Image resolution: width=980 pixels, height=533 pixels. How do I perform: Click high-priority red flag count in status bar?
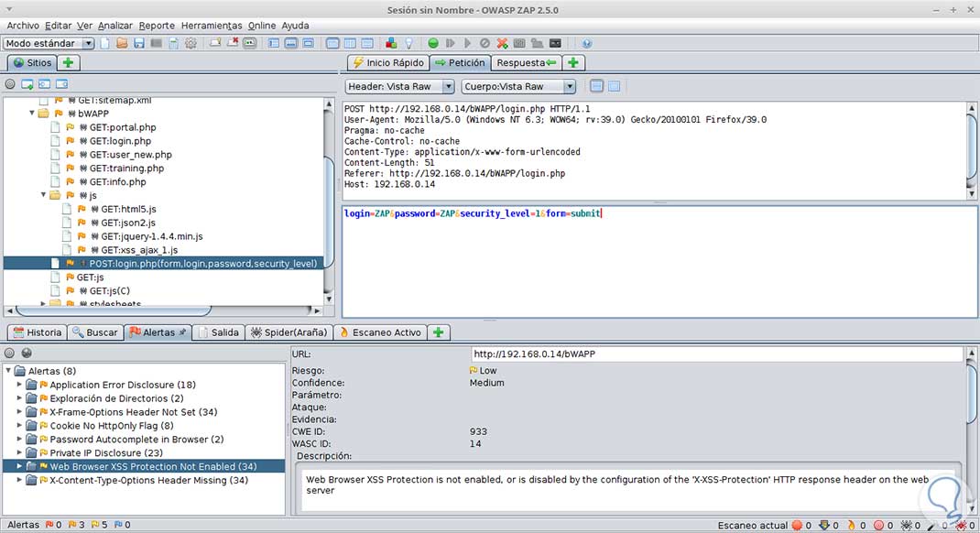pos(53,525)
